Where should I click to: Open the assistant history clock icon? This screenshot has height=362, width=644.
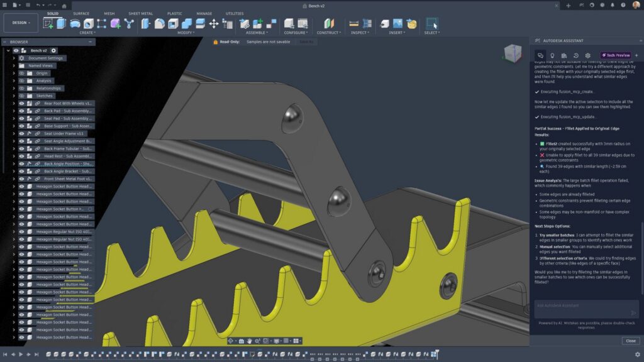(575, 56)
